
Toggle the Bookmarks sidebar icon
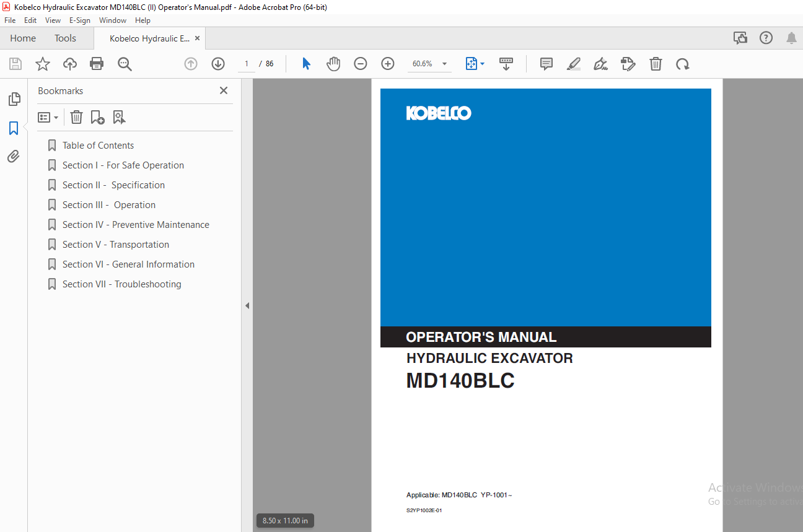tap(14, 128)
